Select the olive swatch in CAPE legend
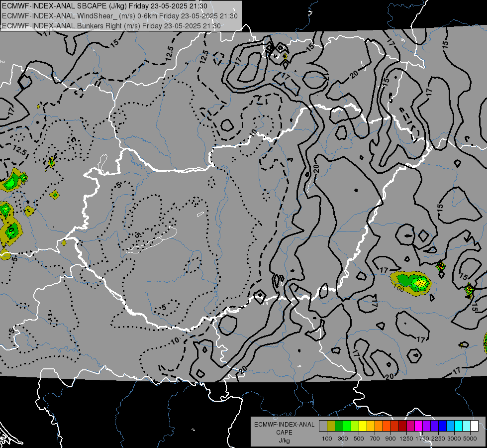 click(331, 426)
